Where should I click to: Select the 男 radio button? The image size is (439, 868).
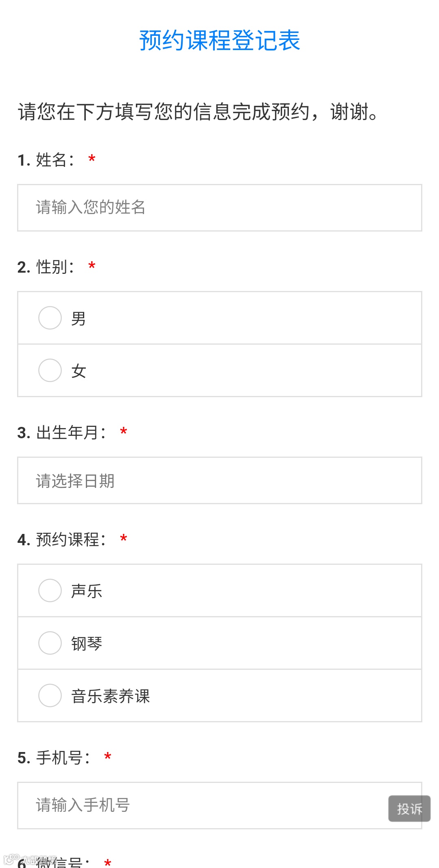point(50,318)
